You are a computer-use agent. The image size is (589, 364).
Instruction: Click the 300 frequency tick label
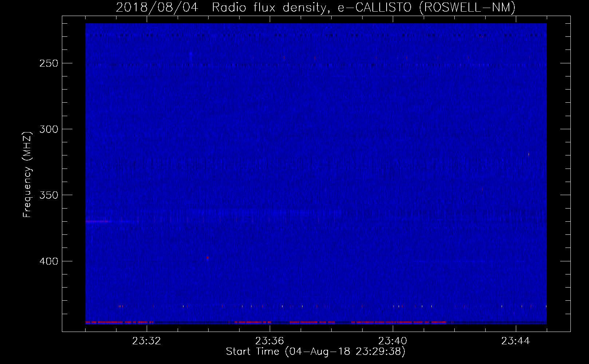(x=49, y=129)
